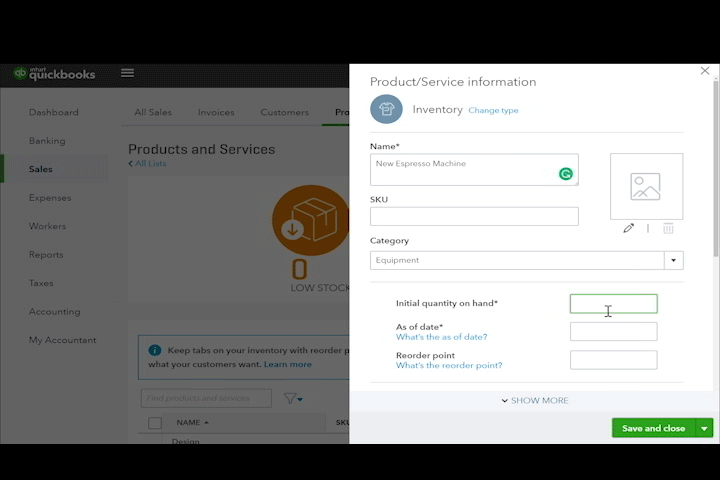Open What's the as of date link
This screenshot has width=720, height=480.
[x=441, y=337]
